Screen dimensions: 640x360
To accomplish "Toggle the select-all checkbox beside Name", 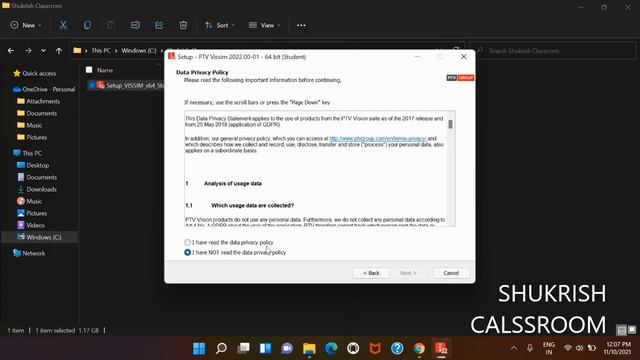I will pyautogui.click(x=89, y=70).
